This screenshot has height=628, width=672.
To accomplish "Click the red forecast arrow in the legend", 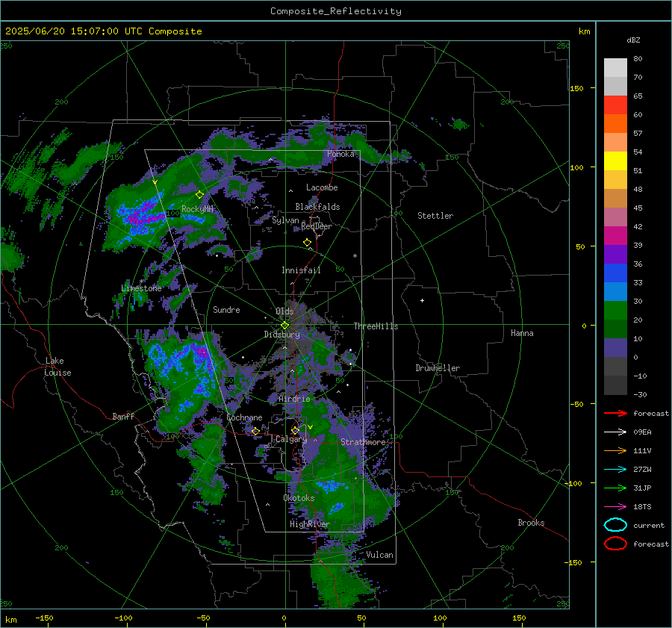I will pyautogui.click(x=615, y=413).
